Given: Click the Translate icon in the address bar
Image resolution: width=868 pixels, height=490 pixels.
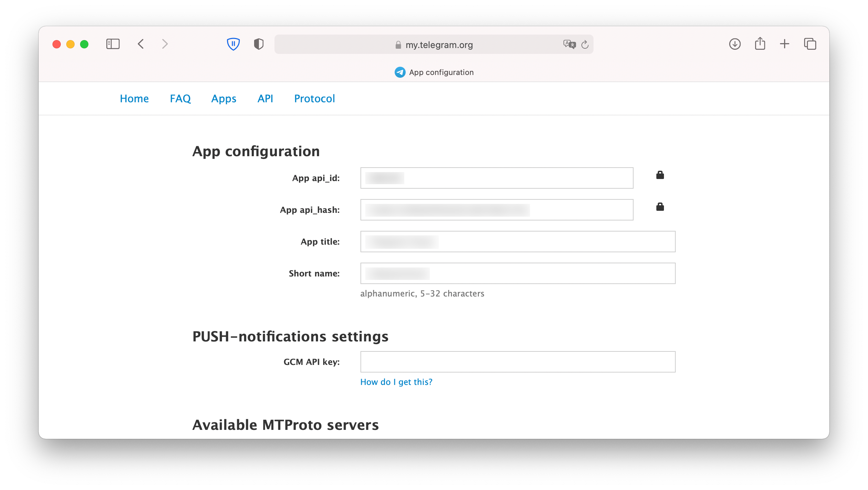Looking at the screenshot, I should [x=569, y=44].
